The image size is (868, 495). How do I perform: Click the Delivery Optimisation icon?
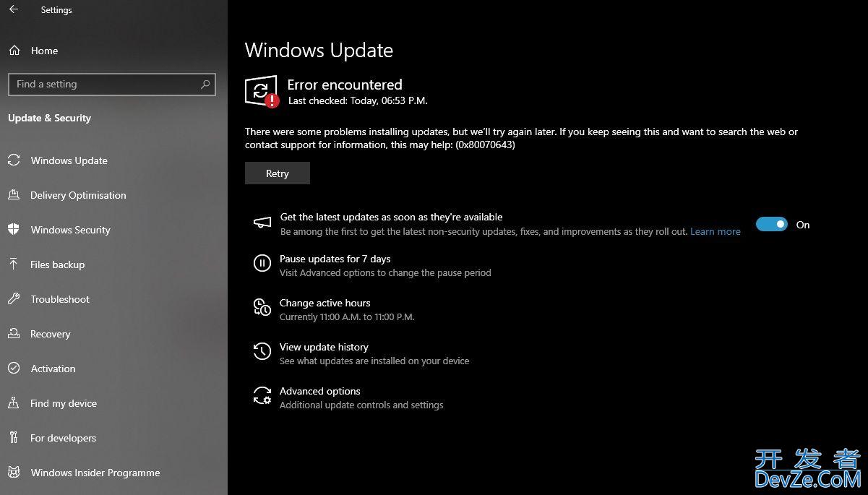[14, 195]
